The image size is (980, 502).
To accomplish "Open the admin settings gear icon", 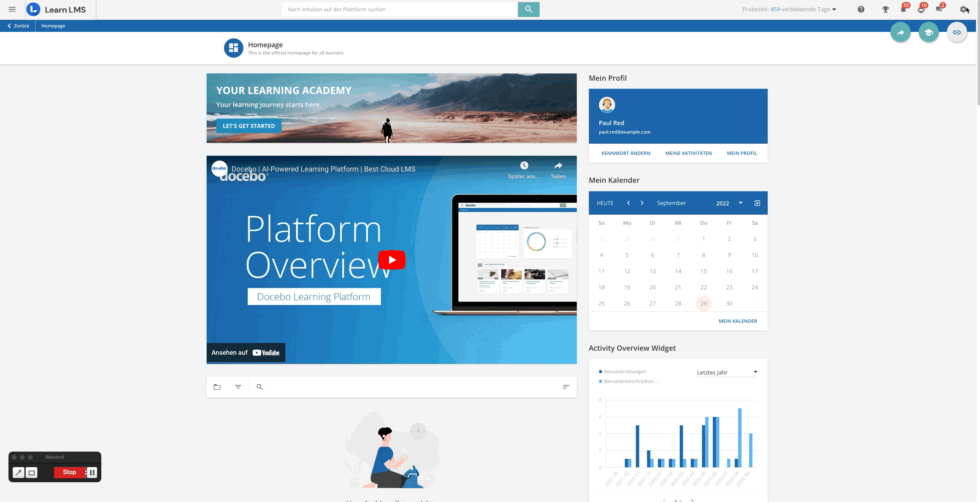I will (x=963, y=9).
